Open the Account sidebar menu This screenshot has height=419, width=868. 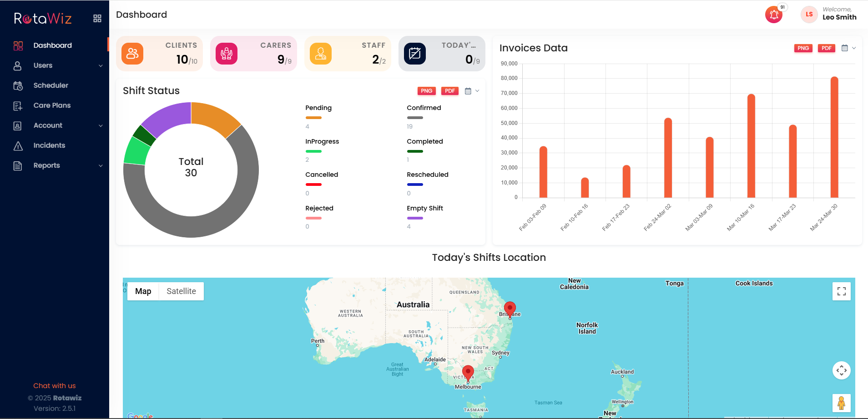(x=47, y=125)
